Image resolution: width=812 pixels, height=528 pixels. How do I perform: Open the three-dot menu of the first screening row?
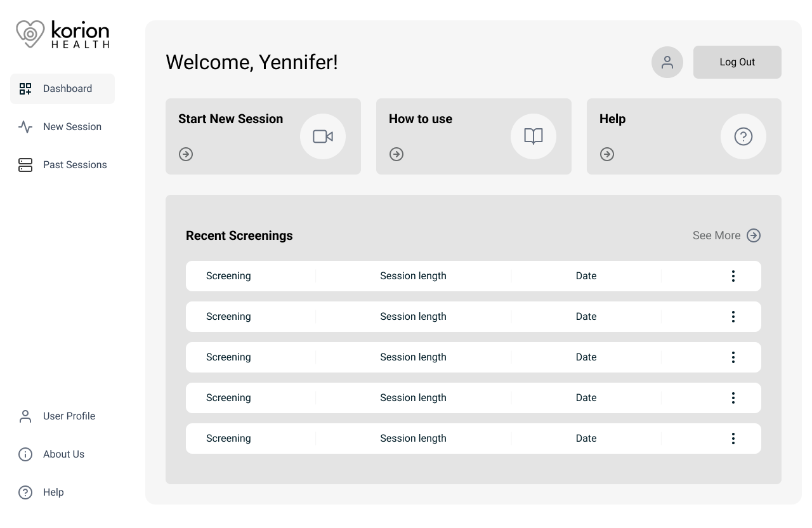pyautogui.click(x=733, y=276)
